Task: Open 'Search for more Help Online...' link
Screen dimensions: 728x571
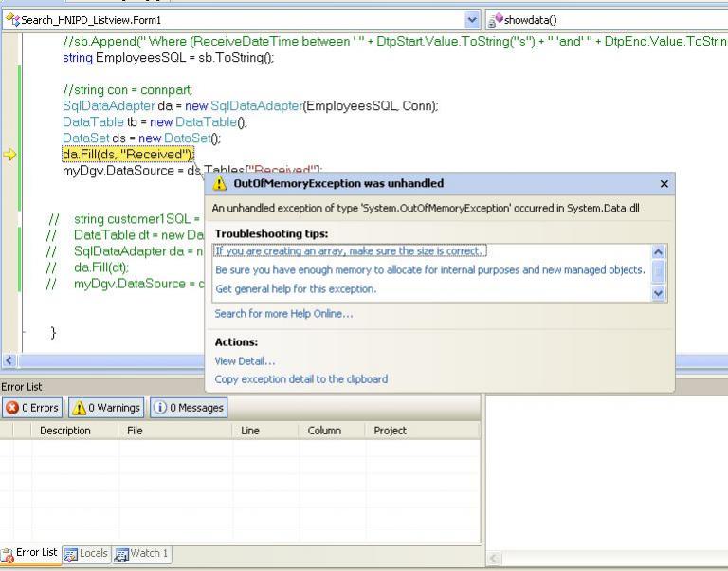Action: coord(283,313)
